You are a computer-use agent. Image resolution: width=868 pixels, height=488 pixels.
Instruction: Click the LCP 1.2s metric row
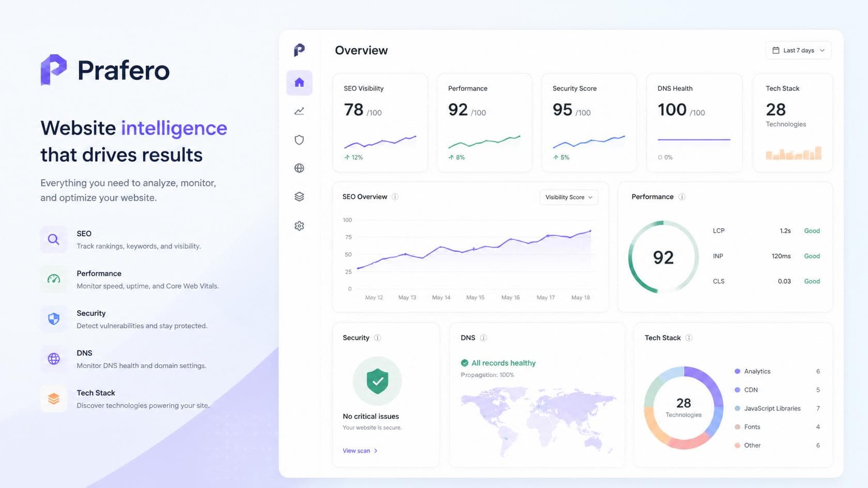click(x=766, y=231)
